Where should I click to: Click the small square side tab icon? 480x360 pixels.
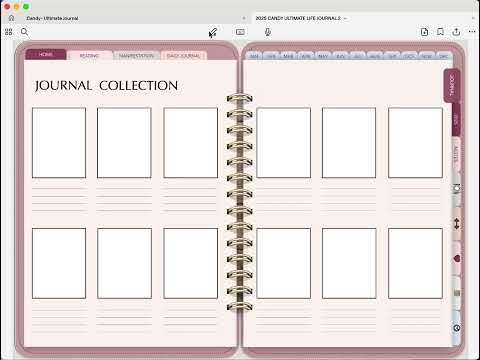point(457,293)
